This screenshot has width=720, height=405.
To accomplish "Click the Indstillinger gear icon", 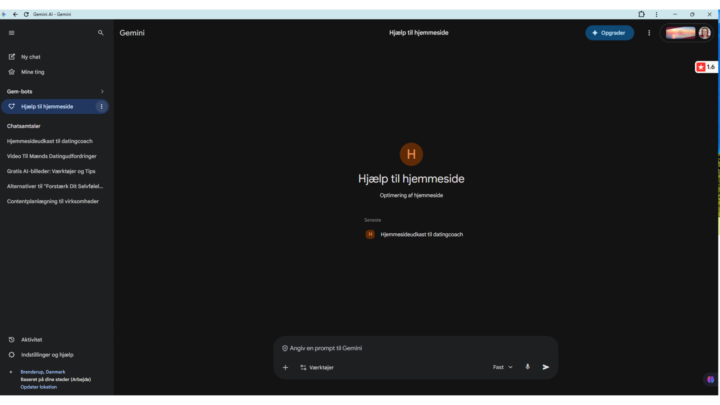I will click(11, 355).
